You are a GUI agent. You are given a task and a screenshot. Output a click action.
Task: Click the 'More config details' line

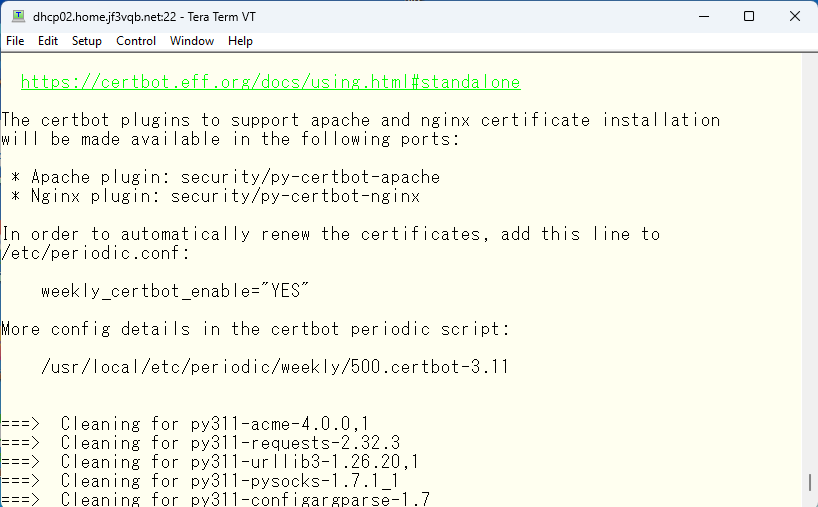tap(255, 329)
